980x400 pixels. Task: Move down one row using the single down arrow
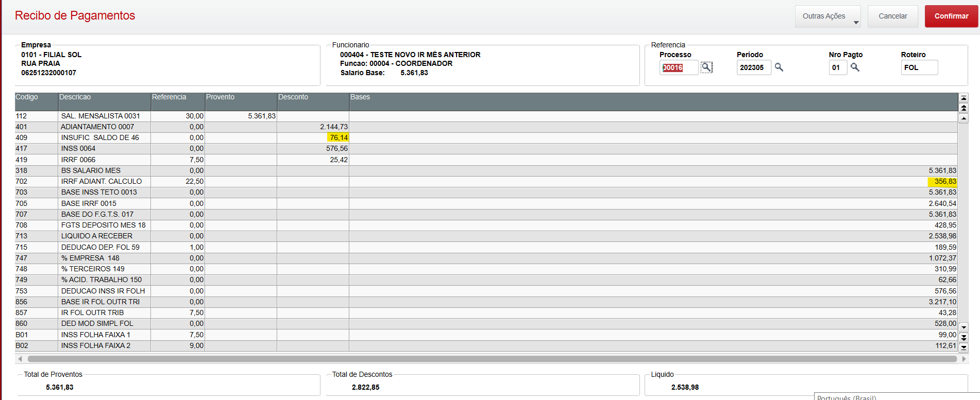click(x=964, y=327)
